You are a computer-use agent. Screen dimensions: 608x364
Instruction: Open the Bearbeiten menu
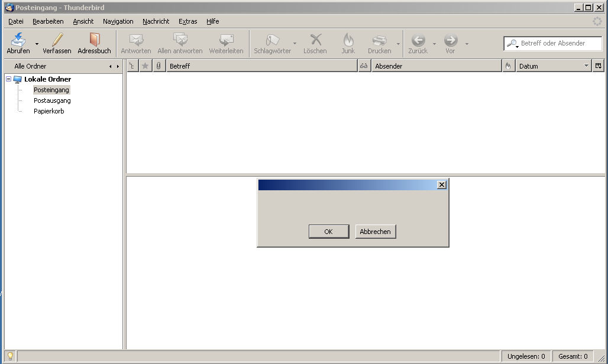48,21
